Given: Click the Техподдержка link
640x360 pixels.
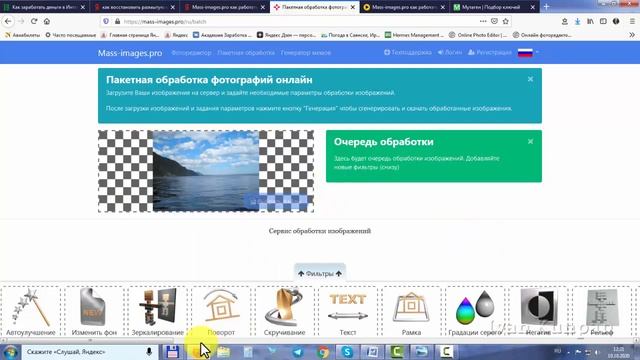Looking at the screenshot, I should 408,53.
